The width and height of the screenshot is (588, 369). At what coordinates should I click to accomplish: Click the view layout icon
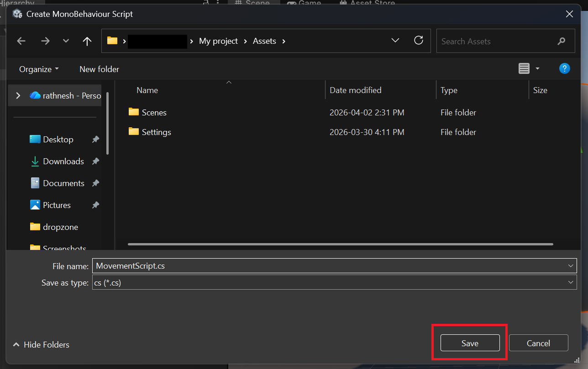click(x=524, y=68)
